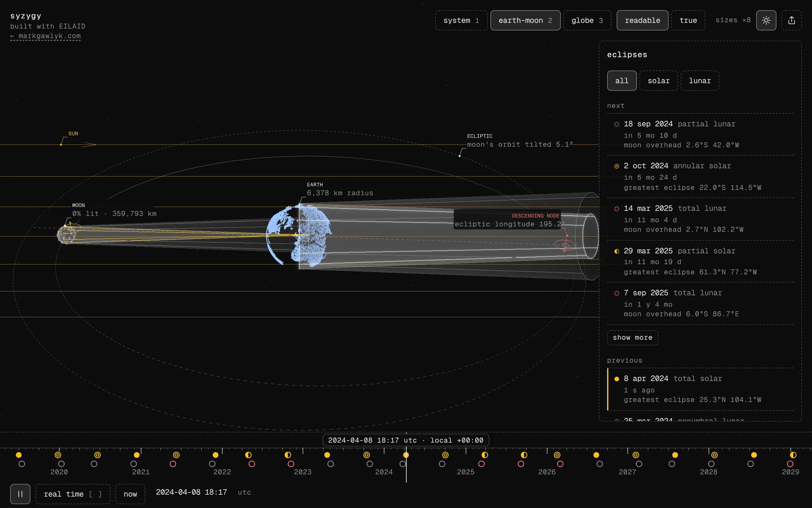Pause playback with the pause button
Image resolution: width=812 pixels, height=508 pixels.
click(x=20, y=494)
